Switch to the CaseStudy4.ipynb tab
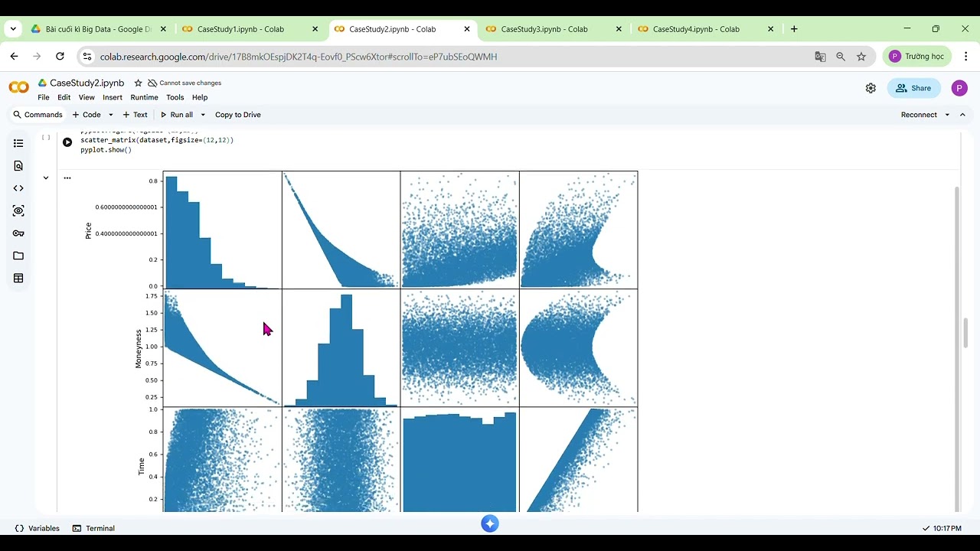Image resolution: width=980 pixels, height=551 pixels. click(706, 29)
